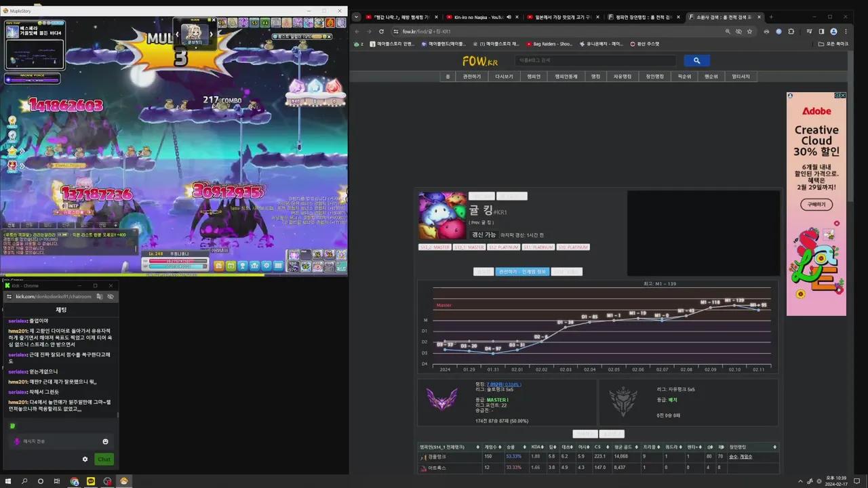Click the zoom magnifier icon in Chrome address bar

click(728, 31)
